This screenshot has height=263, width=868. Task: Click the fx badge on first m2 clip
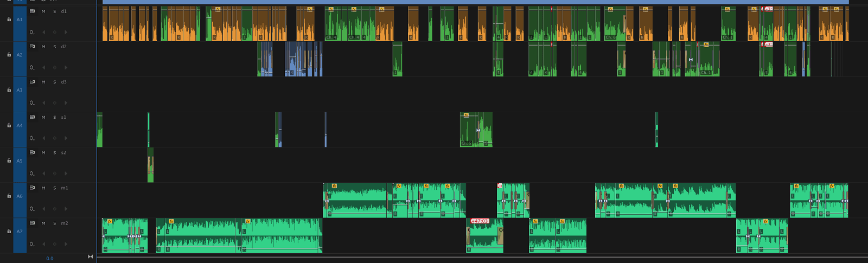110,221
